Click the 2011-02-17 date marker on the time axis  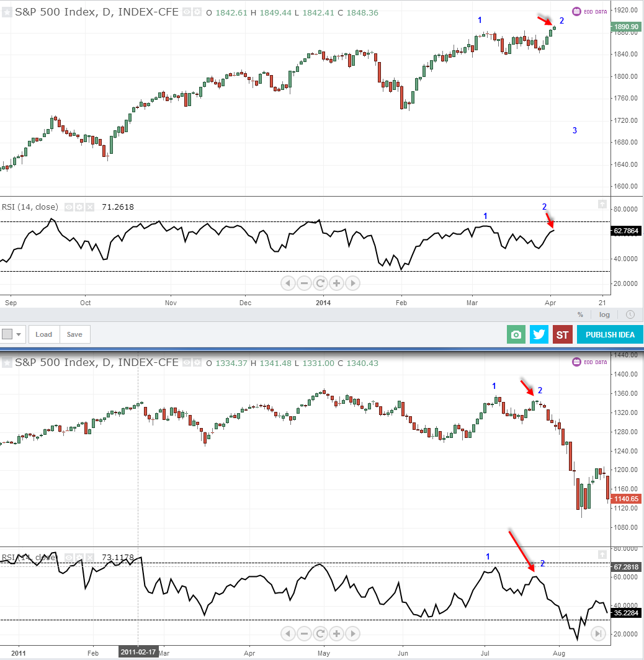coord(138,652)
